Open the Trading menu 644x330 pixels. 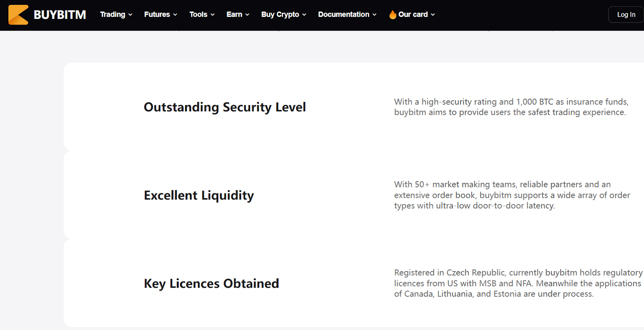coord(113,15)
